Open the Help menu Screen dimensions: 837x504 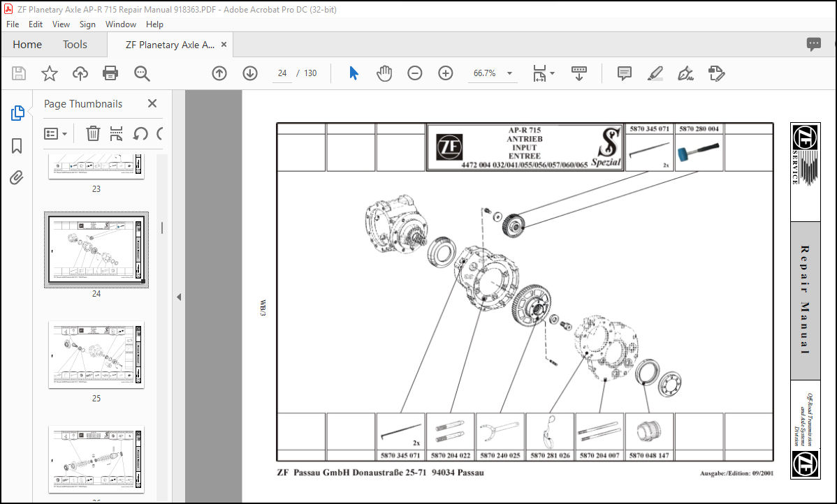[155, 24]
